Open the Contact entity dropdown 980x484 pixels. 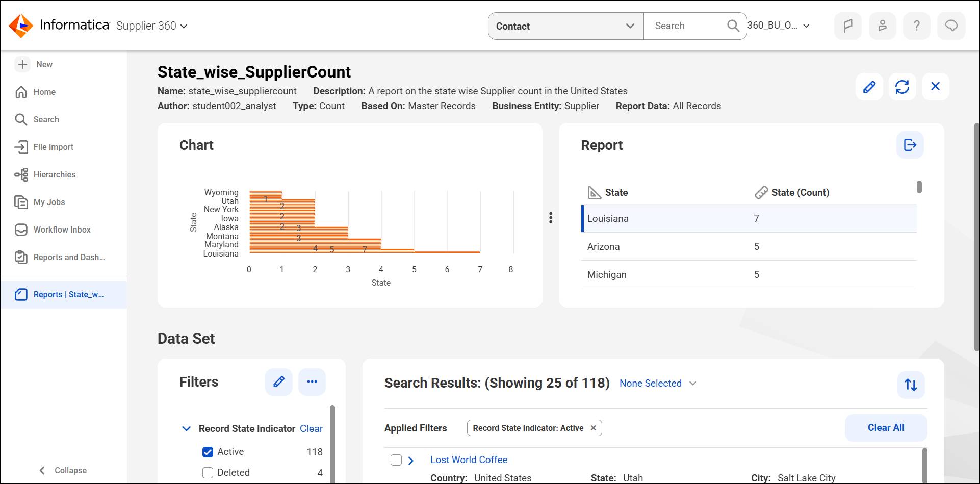click(x=565, y=26)
